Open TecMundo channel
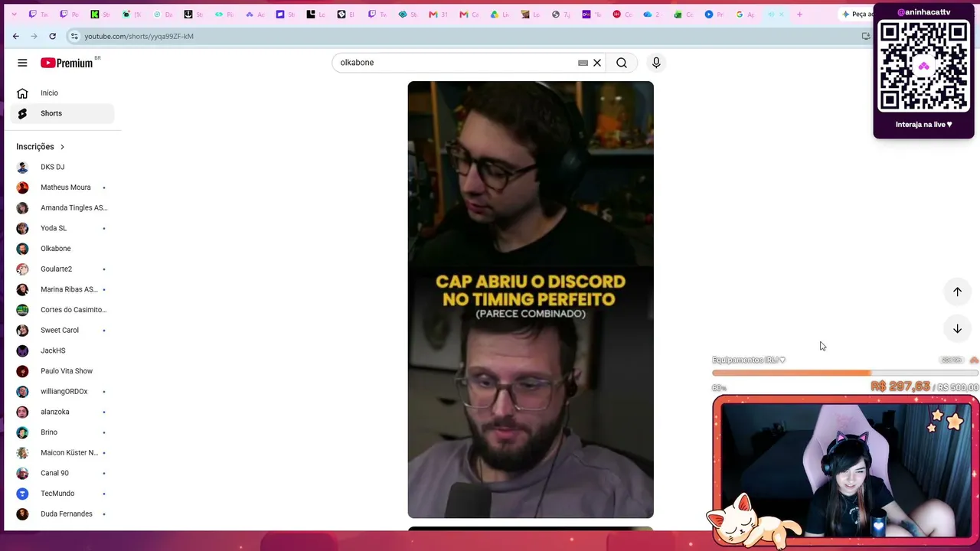 63,494
